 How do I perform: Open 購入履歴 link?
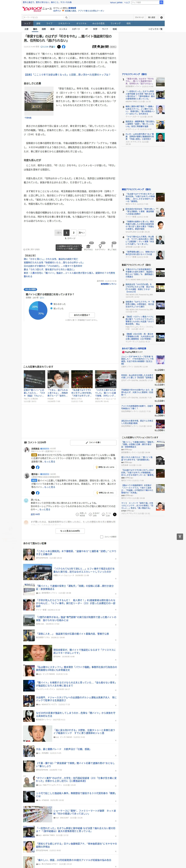point(152,17)
